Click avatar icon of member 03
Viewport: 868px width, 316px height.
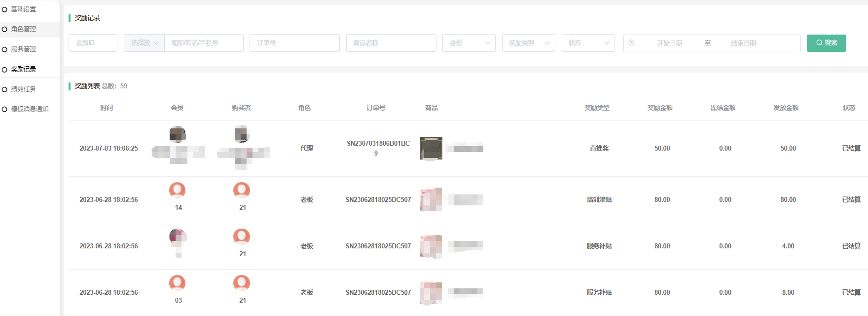click(x=178, y=283)
